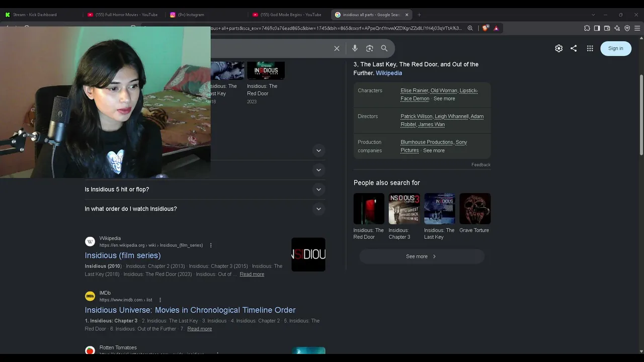Open Brave VPN shield icon
The height and width of the screenshot is (362, 644).
pyautogui.click(x=627, y=28)
